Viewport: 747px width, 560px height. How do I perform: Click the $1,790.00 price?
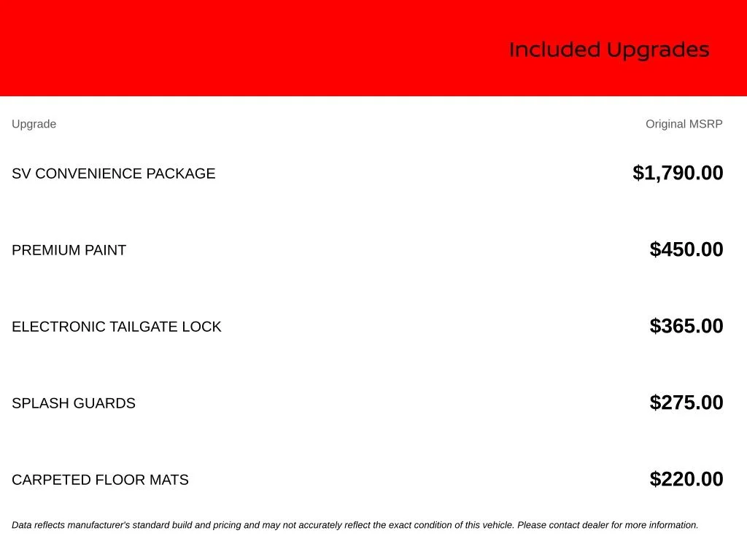click(x=678, y=173)
